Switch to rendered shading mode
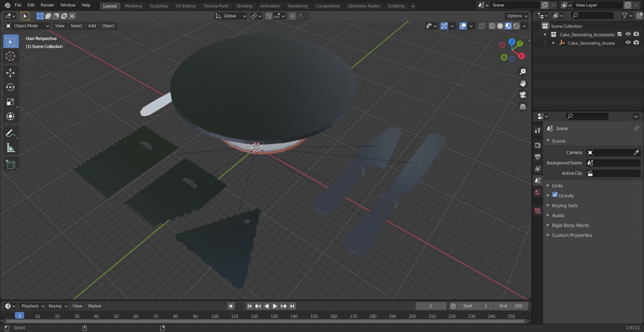The width and height of the screenshot is (644, 332). point(516,26)
